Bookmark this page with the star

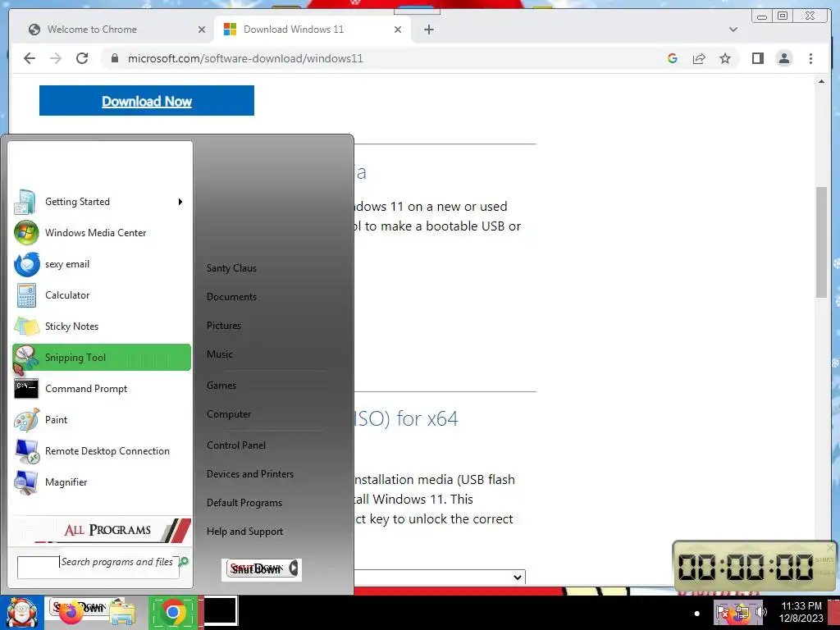pyautogui.click(x=725, y=58)
